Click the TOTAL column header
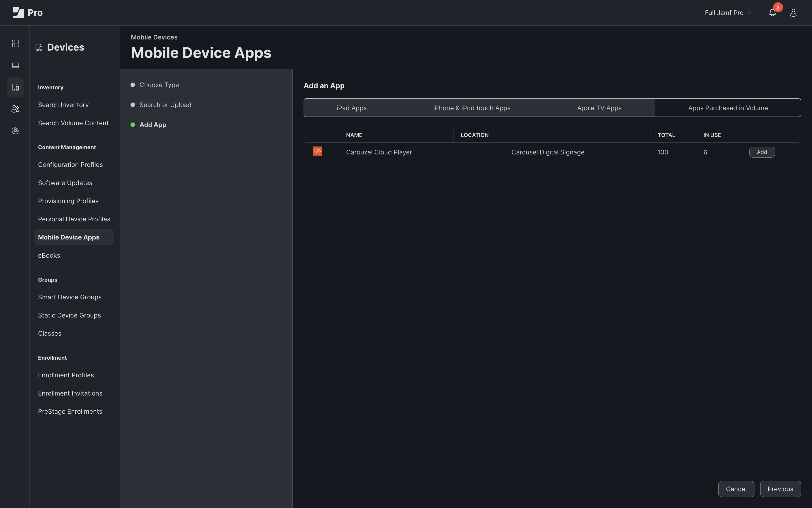The width and height of the screenshot is (812, 508). pyautogui.click(x=666, y=135)
